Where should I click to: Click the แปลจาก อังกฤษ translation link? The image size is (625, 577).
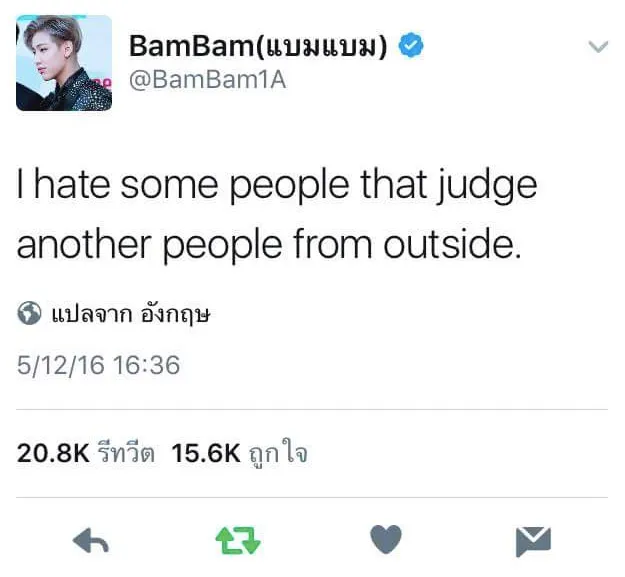(x=131, y=314)
